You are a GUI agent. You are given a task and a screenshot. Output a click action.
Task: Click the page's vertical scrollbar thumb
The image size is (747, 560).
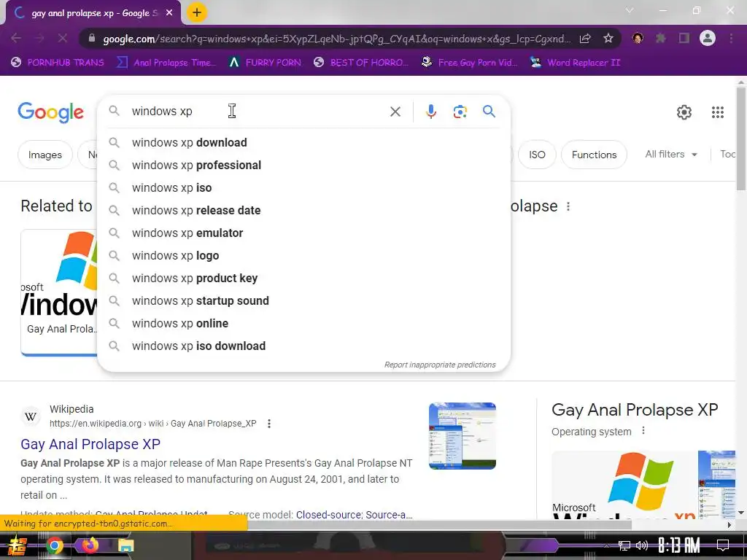coord(741,138)
